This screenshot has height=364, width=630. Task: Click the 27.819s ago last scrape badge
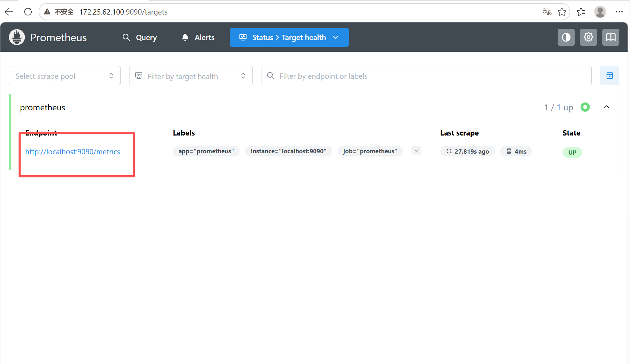coord(468,151)
